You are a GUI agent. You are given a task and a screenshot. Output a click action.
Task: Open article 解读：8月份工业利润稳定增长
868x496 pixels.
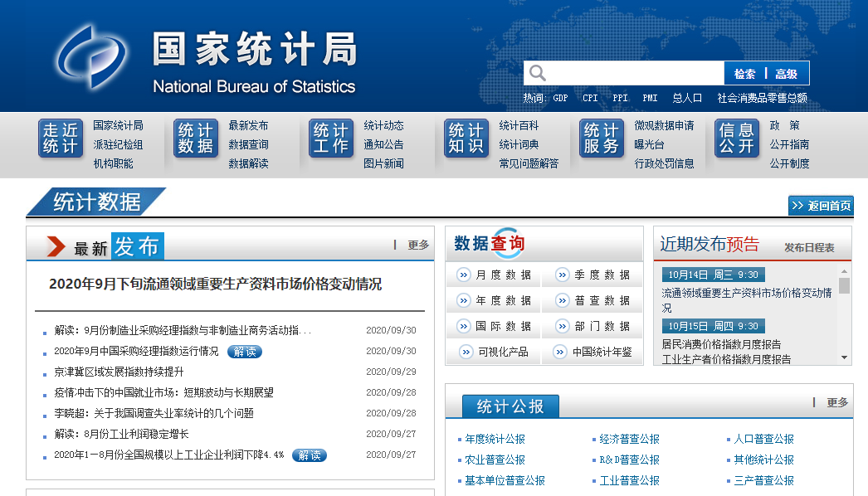click(121, 434)
